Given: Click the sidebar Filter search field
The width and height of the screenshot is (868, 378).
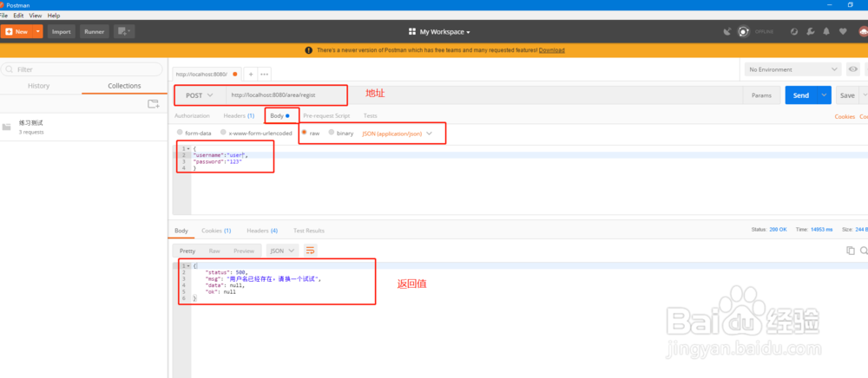Looking at the screenshot, I should 82,69.
